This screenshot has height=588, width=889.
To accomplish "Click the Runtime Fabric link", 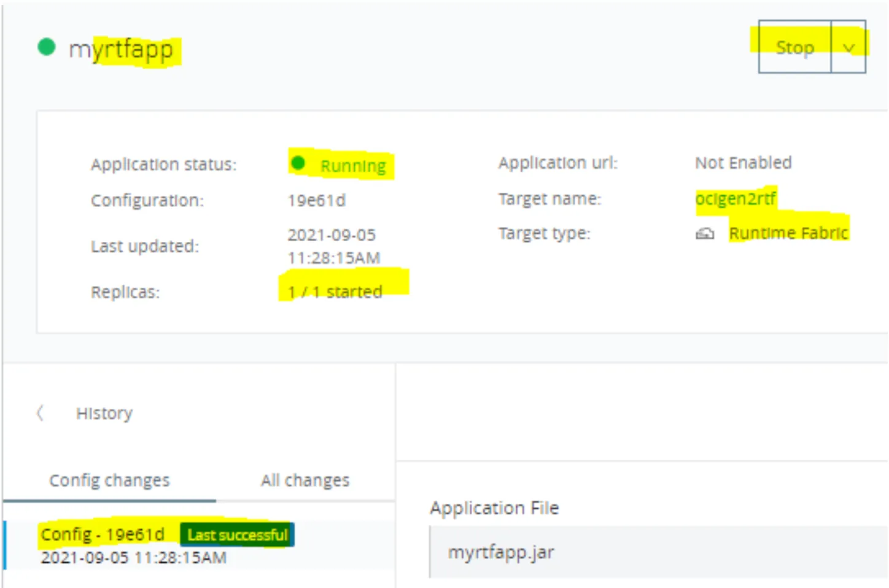I will coord(788,233).
